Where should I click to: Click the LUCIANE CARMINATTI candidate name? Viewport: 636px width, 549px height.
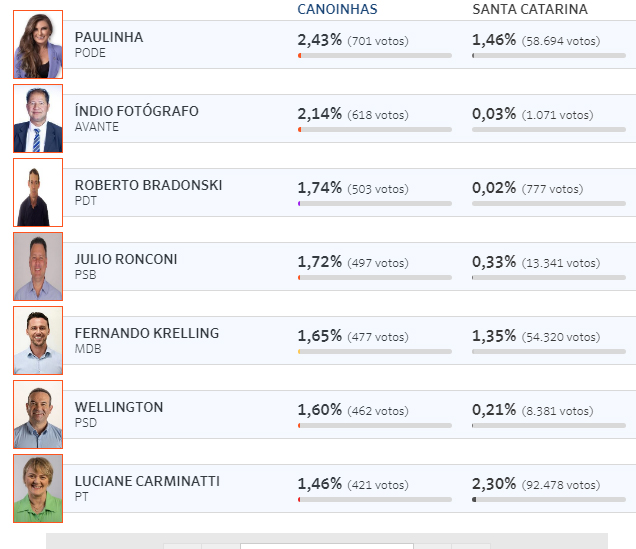point(147,481)
